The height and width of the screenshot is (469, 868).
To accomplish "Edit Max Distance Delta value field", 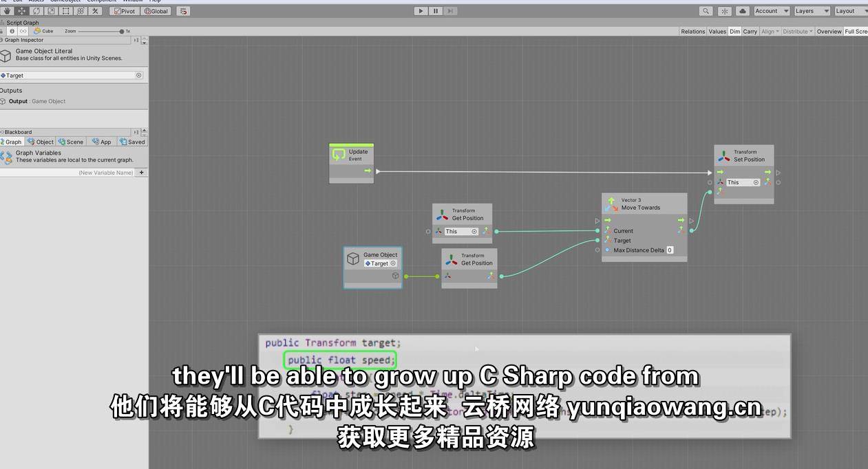I will pos(670,250).
